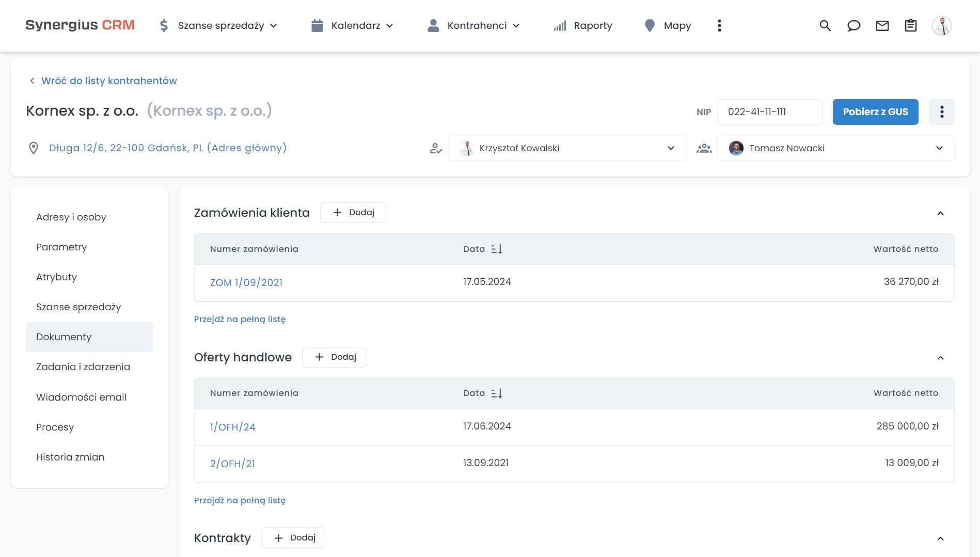Collapse the Kontrakty section chevron

coord(941,538)
